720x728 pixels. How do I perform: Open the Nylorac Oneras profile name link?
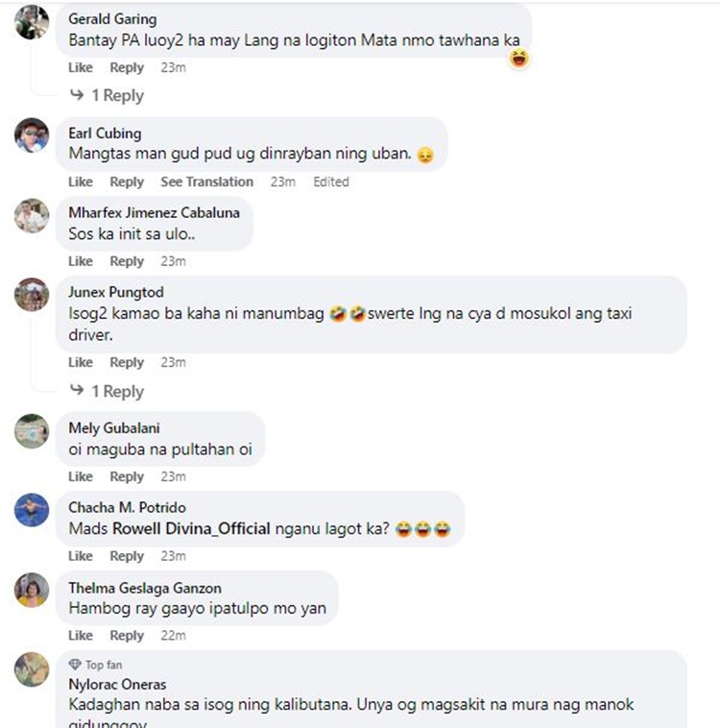pos(117,684)
